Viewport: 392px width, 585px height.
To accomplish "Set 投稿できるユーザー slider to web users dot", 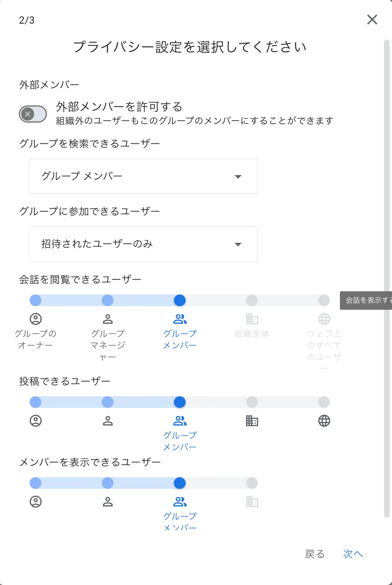I will click(x=324, y=402).
